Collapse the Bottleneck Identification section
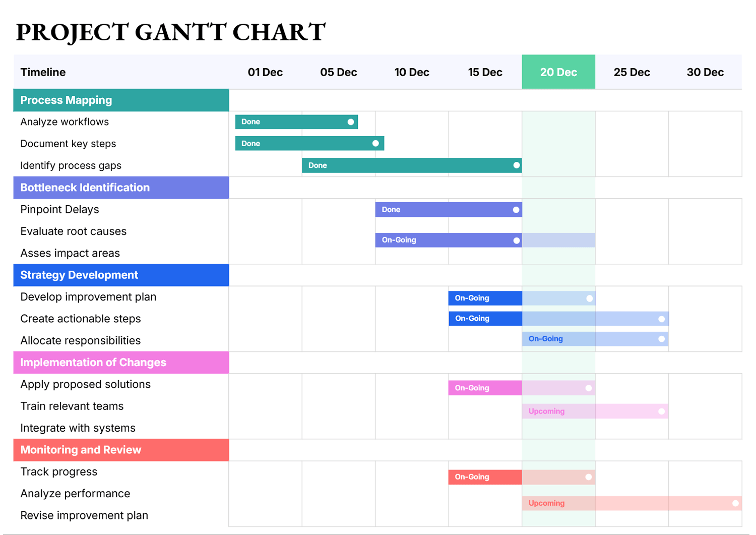The width and height of the screenshot is (756, 535). 85,187
